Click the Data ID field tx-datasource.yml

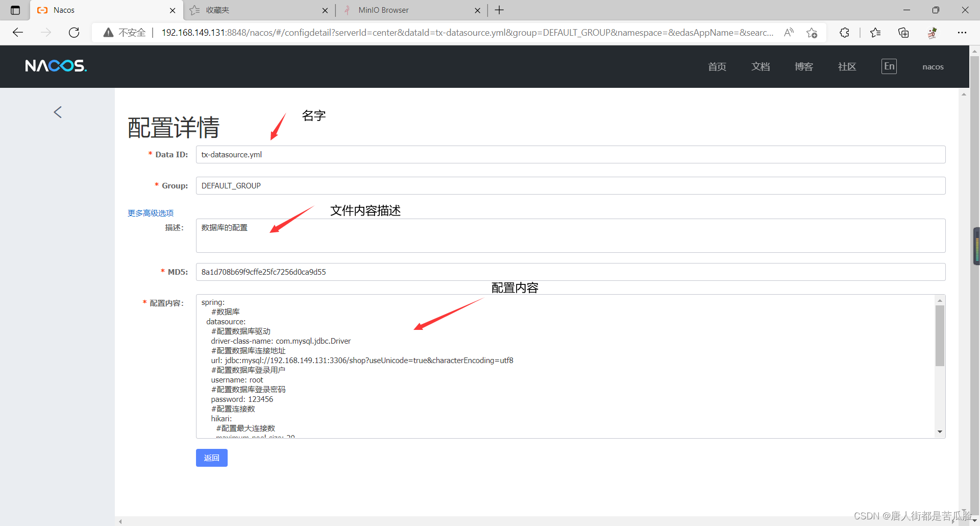tap(571, 155)
